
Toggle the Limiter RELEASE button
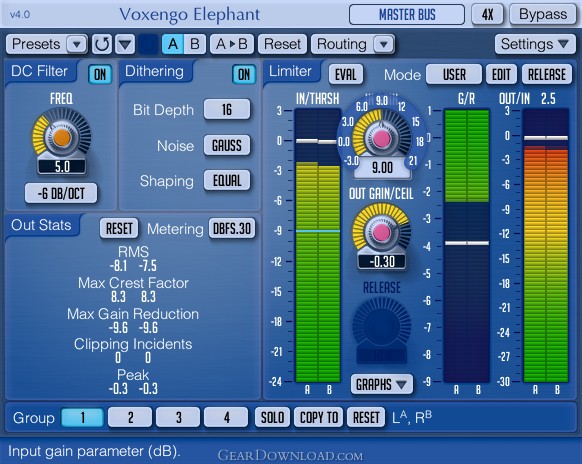point(547,74)
